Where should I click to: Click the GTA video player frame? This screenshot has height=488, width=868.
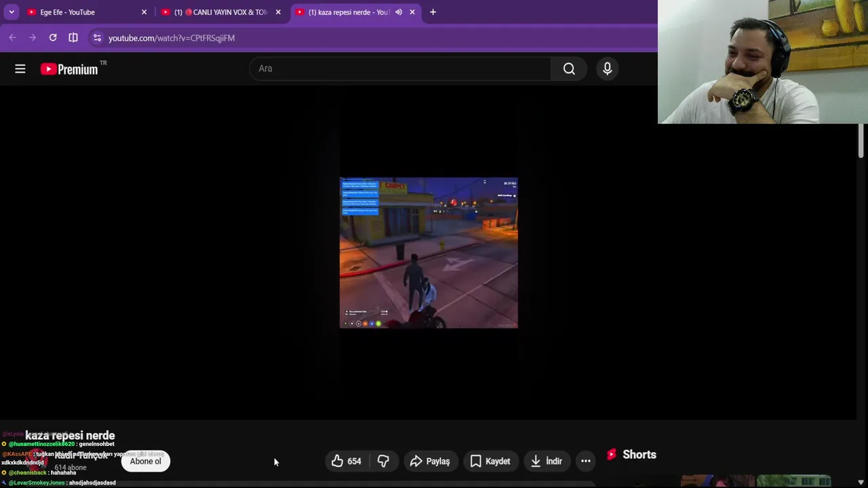click(429, 253)
